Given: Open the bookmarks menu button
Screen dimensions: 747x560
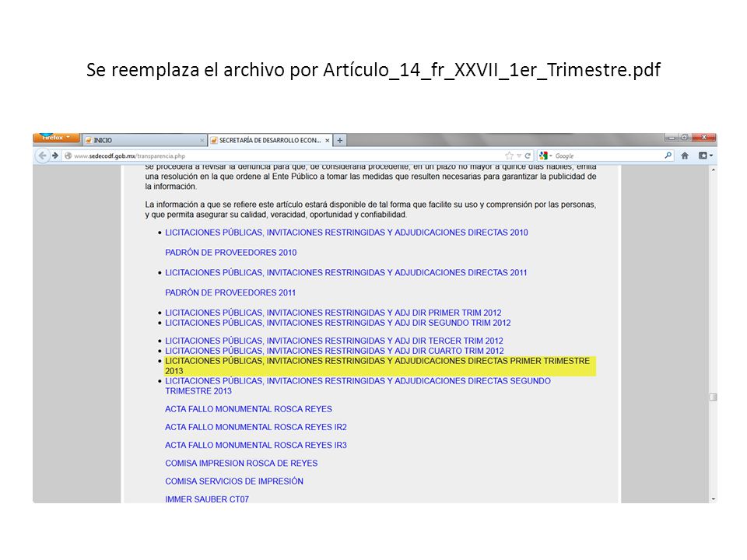Looking at the screenshot, I should [705, 156].
